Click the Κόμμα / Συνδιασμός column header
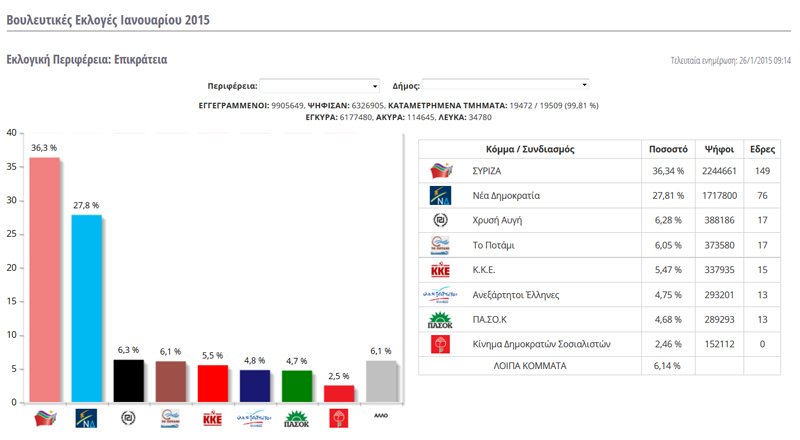Screen dimensions: 800x440 (x=530, y=149)
